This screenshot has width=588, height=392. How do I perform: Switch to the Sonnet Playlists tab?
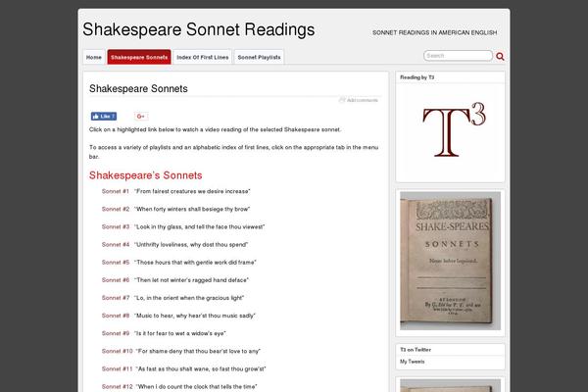(x=259, y=57)
